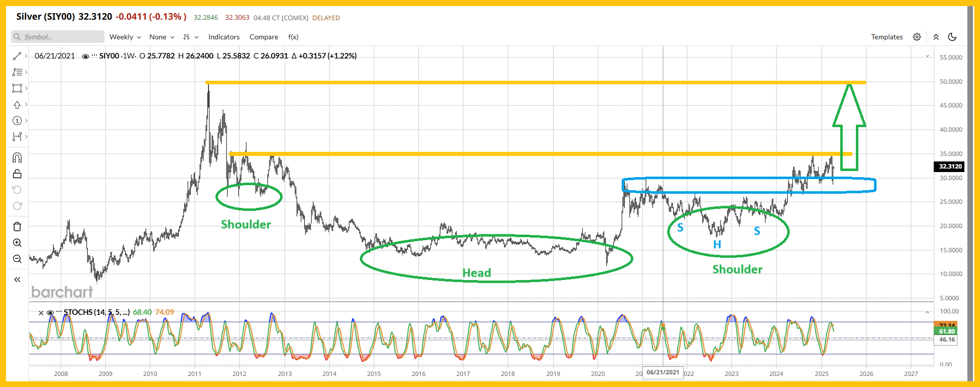Expand the shapes tool flyout arrow
The width and height of the screenshot is (980, 387).
click(26, 88)
